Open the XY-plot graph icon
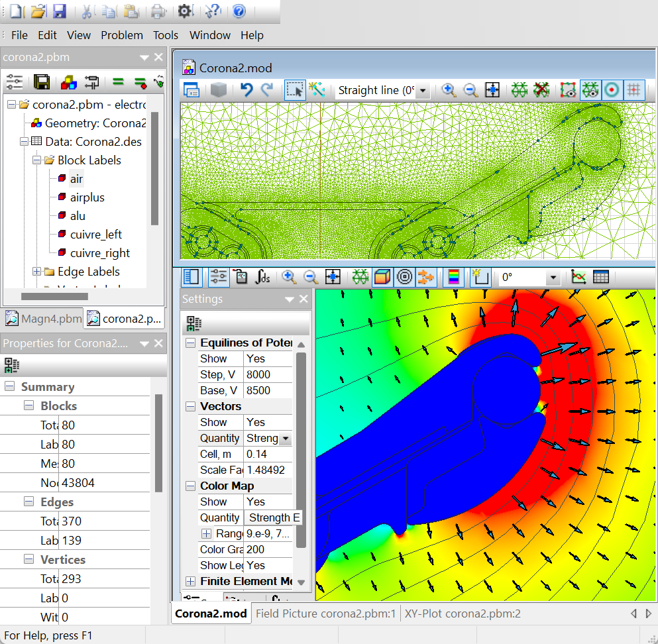 [578, 277]
